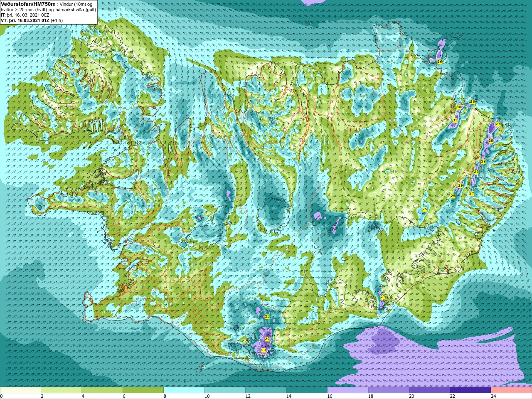Click the yellow gust label "30"

point(458,107)
